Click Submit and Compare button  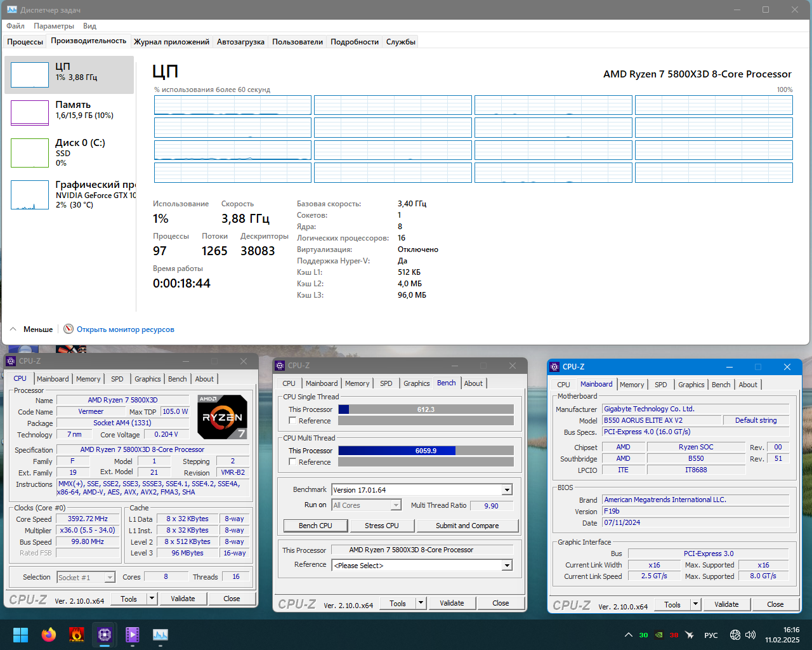467,526
